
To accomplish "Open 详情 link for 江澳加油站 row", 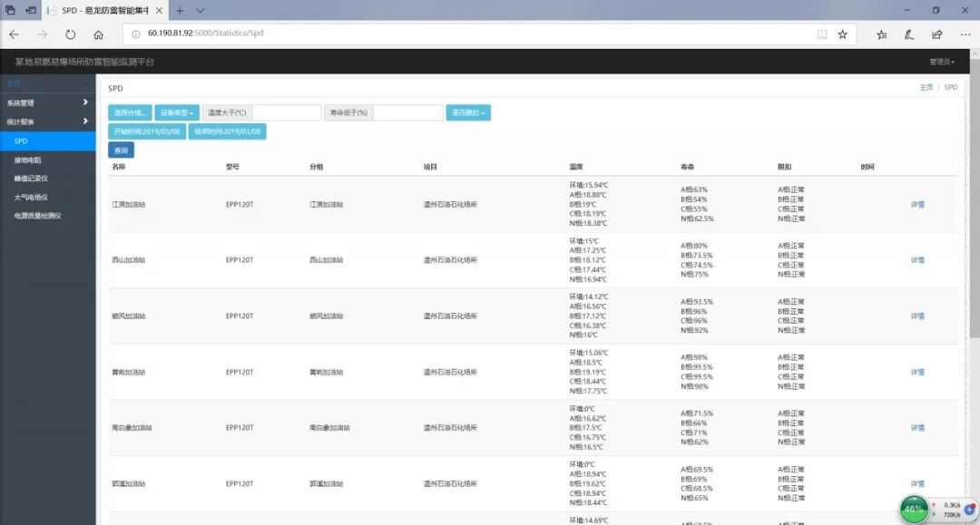I will point(917,205).
